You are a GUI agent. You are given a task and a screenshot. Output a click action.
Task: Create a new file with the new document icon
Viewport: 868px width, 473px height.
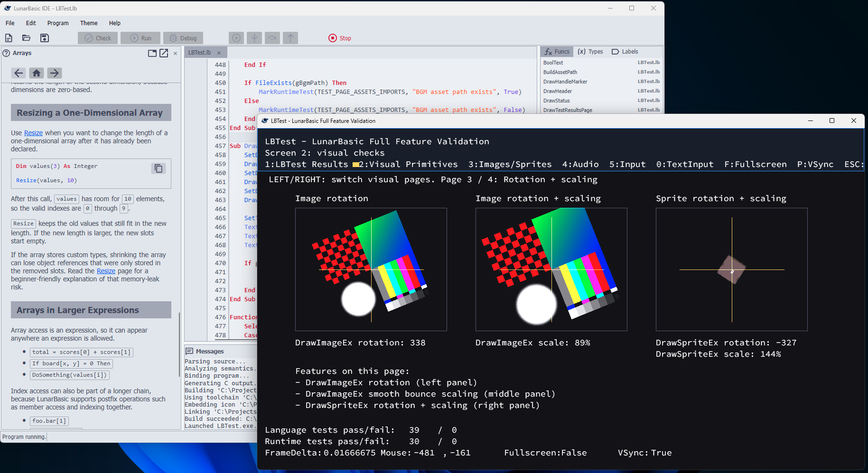9,37
